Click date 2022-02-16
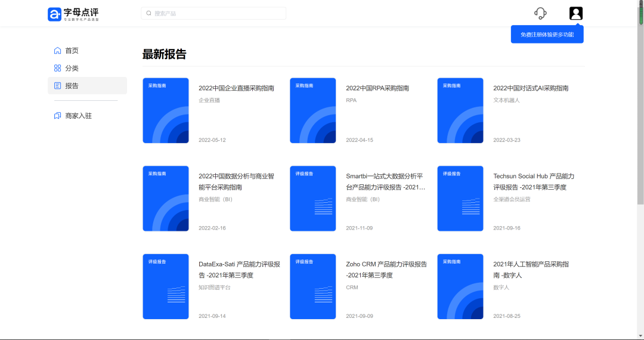The width and height of the screenshot is (644, 340). point(212,228)
